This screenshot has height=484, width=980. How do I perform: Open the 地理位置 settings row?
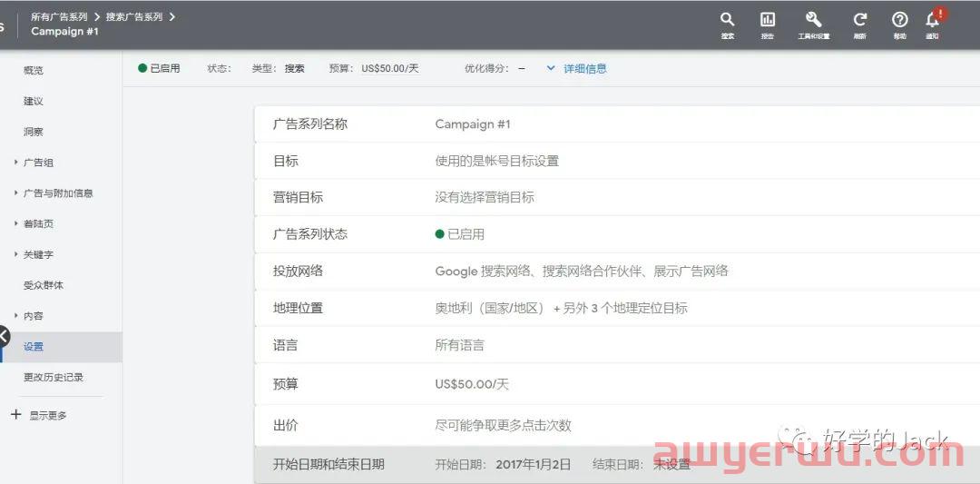(x=617, y=308)
